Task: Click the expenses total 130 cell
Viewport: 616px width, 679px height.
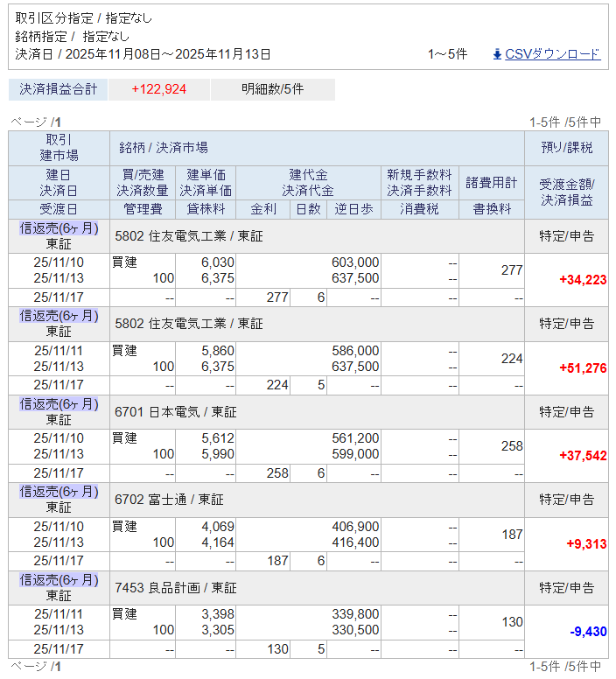Action: coord(492,622)
